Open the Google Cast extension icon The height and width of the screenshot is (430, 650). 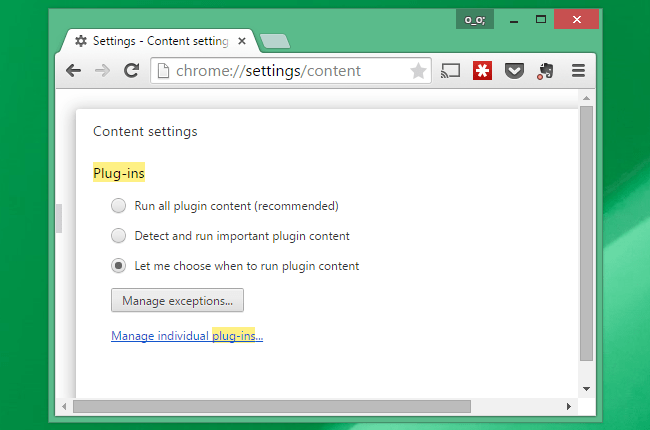coord(451,71)
